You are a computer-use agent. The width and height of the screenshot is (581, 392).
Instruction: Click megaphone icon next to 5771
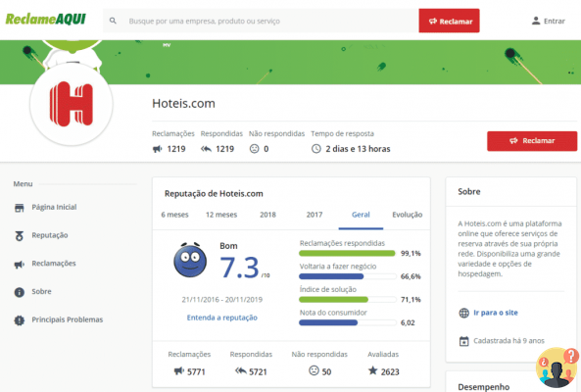point(179,370)
